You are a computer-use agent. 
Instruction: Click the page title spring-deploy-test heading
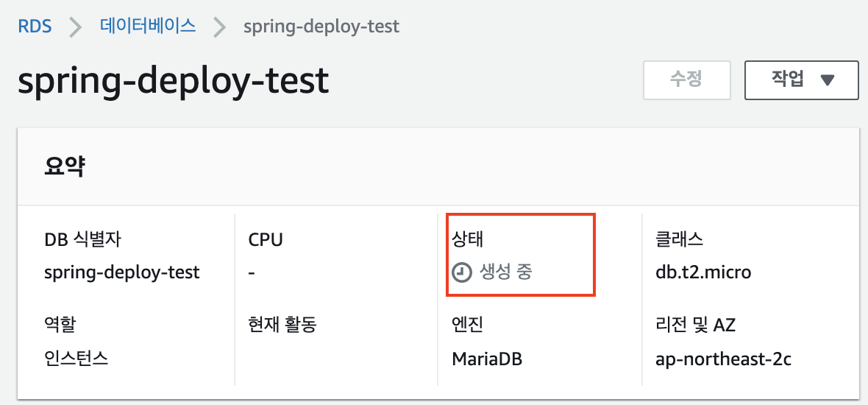tap(174, 80)
